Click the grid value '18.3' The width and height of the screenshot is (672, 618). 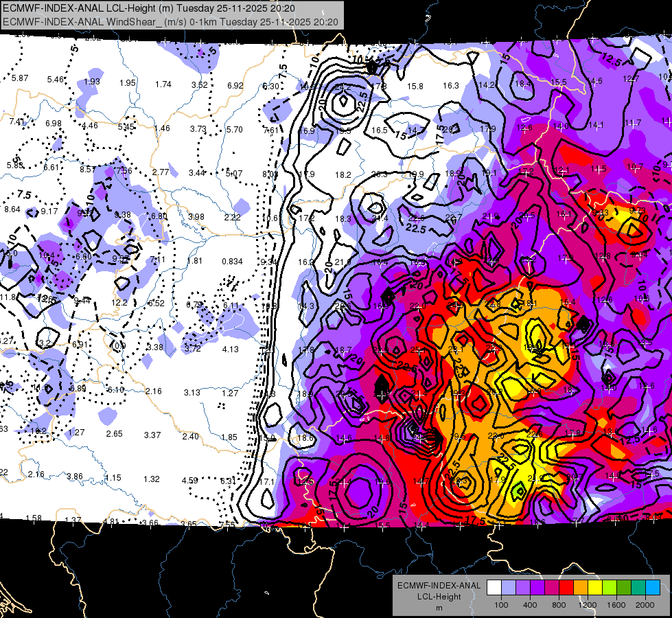[343, 219]
